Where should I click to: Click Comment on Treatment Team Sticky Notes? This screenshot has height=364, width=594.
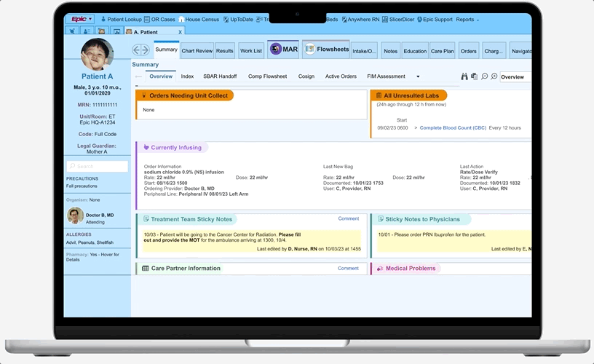point(348,218)
